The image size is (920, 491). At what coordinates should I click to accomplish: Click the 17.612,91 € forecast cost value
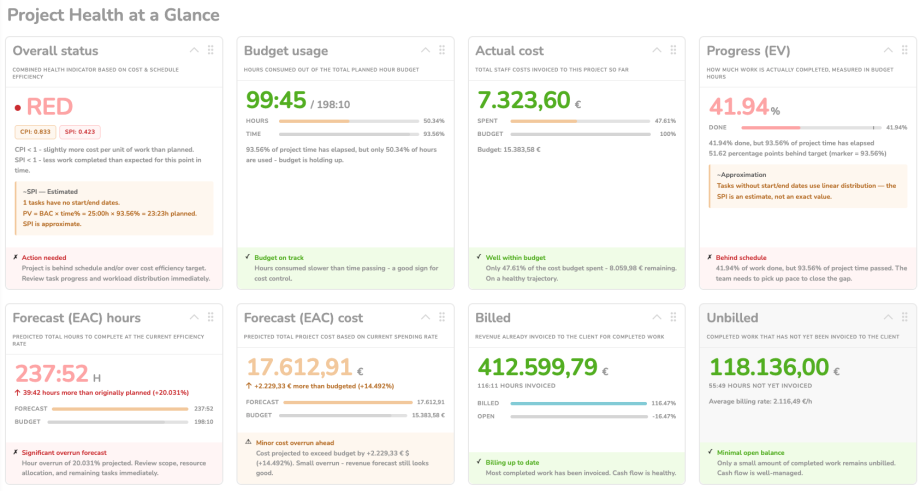coord(305,367)
